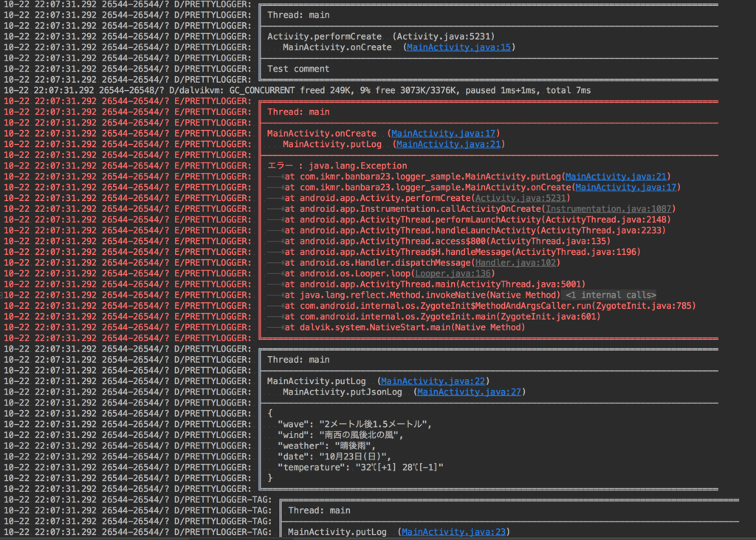
Task: Open the MainActivity.java:15 link
Action: [458, 47]
